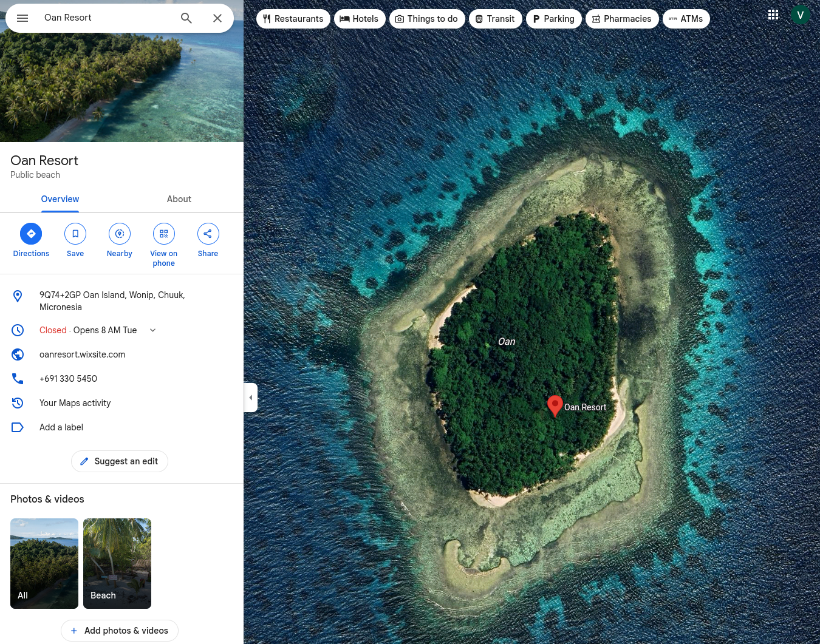This screenshot has width=820, height=644.
Task: Save Oan Resort with the bookmark icon
Action: [x=75, y=234]
